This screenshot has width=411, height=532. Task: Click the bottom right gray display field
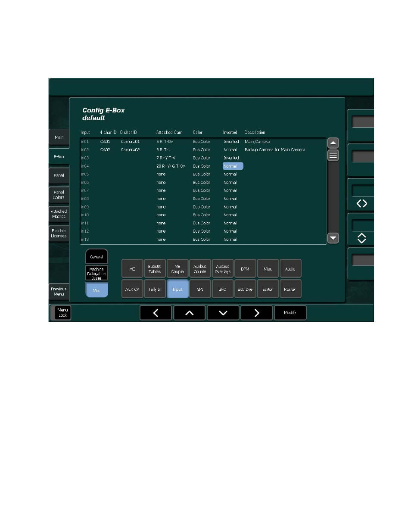click(x=363, y=260)
